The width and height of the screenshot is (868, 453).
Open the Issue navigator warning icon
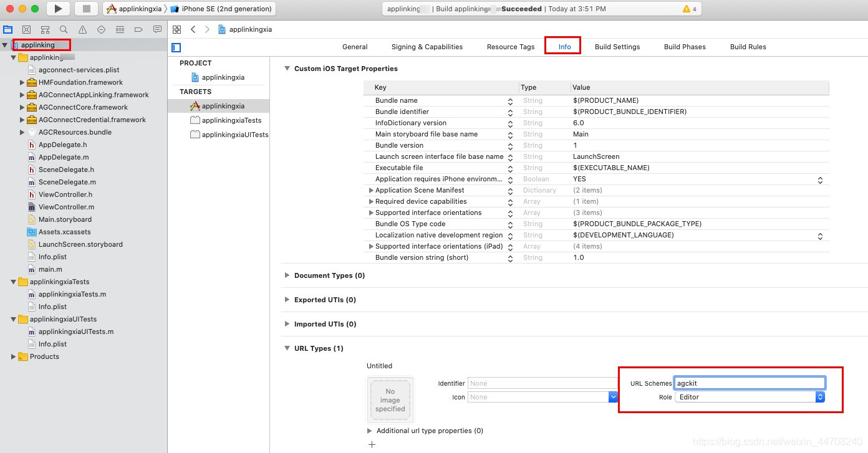[x=82, y=29]
